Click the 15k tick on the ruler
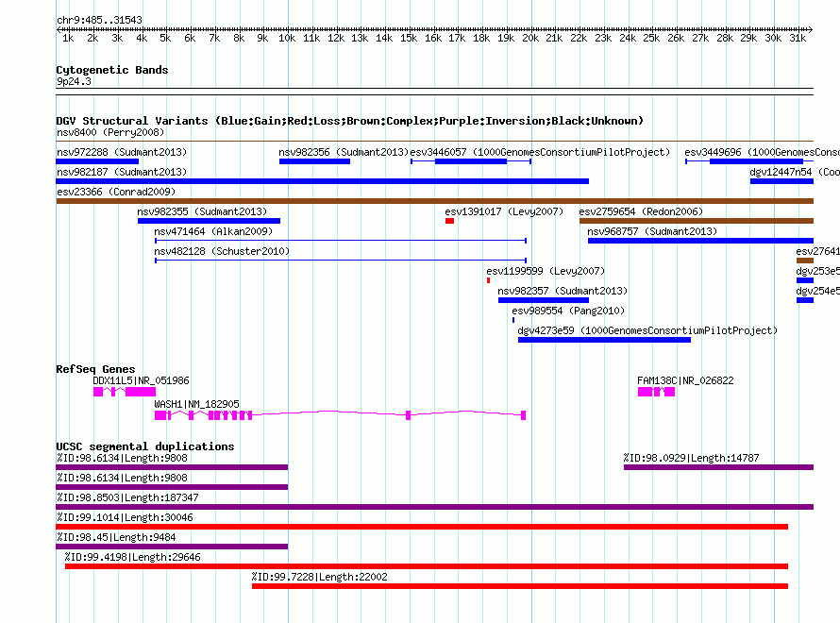Viewport: 840px width, 623px height. [409, 38]
